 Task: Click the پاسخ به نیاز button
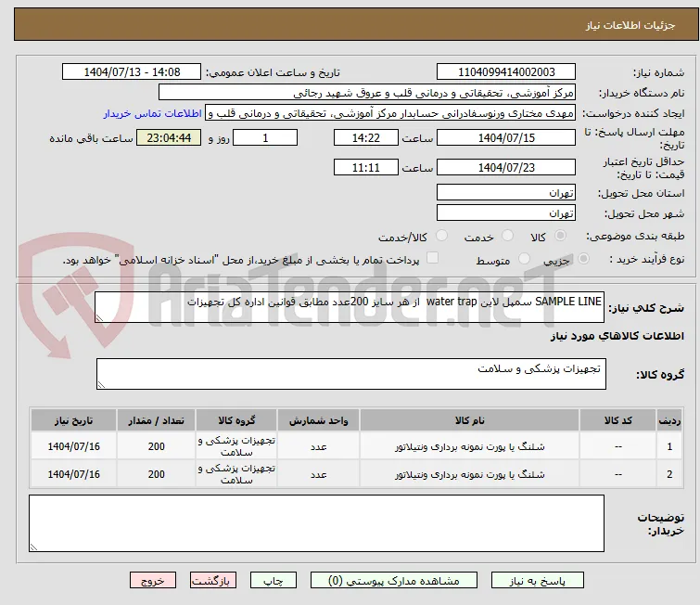538,581
